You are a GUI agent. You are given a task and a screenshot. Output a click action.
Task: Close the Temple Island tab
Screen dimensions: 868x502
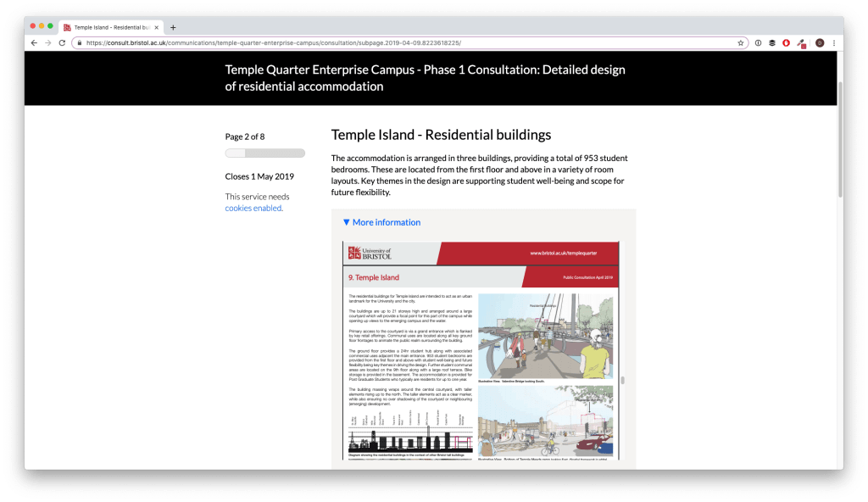[x=157, y=27]
